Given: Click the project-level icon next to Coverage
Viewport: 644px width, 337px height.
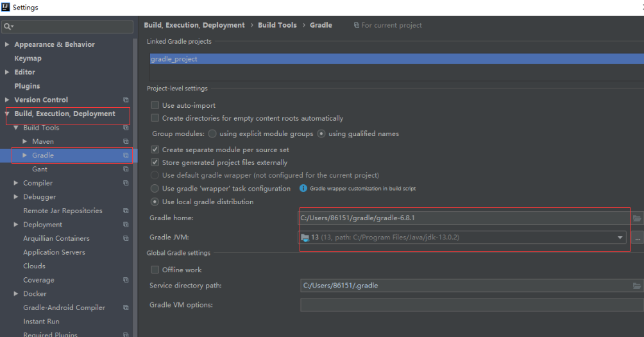Looking at the screenshot, I should coord(126,281).
